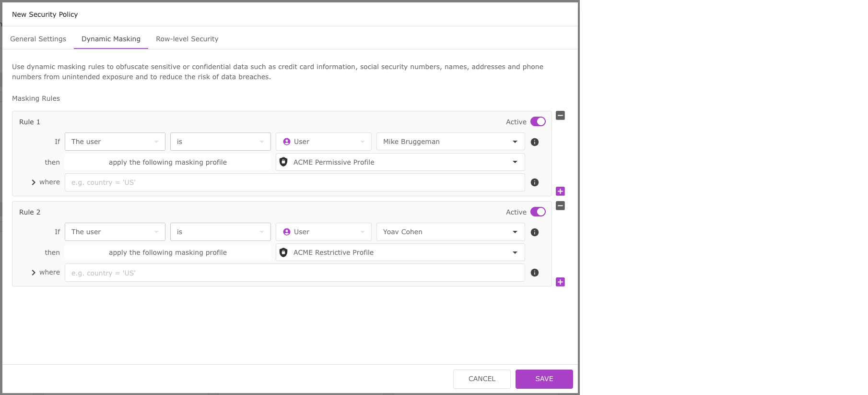Screen dimensions: 868x395
Task: Show info for Yoav Cohen user row
Action: click(x=535, y=232)
